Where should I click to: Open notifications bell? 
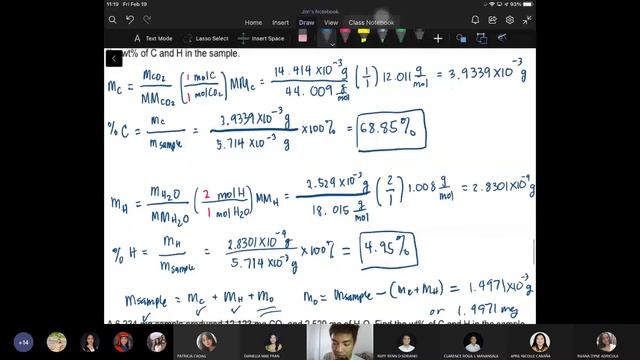coord(475,20)
